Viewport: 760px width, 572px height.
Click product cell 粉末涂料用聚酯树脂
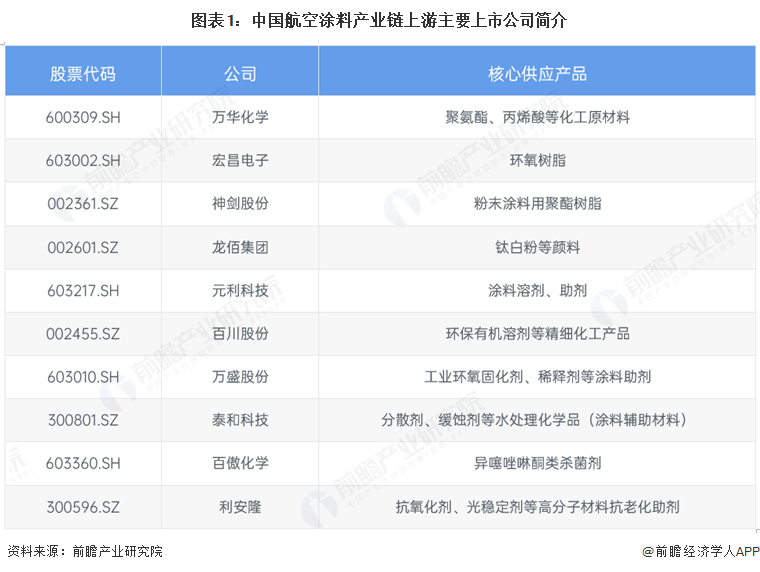point(537,203)
